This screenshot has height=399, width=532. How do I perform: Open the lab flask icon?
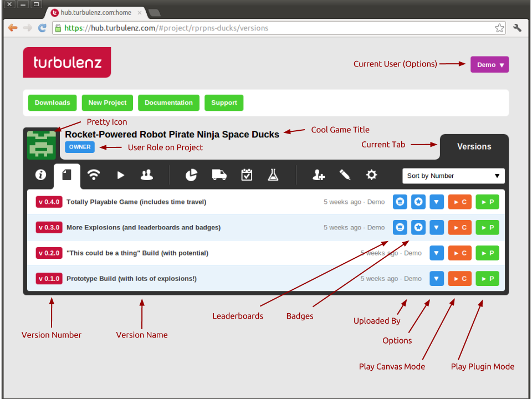pyautogui.click(x=273, y=175)
